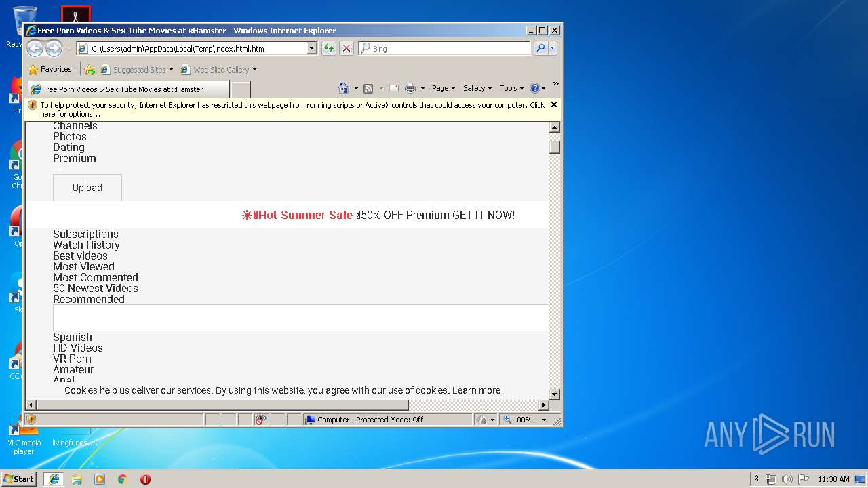
Task: Click the Action Center flag icon
Action: pos(804,479)
